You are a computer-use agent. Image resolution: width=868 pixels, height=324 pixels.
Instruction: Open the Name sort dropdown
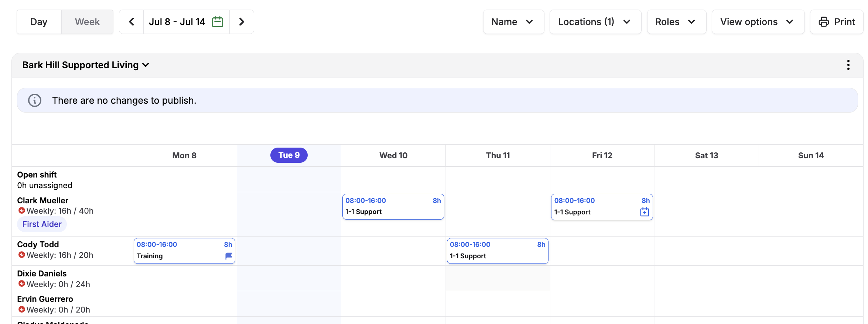tap(513, 22)
